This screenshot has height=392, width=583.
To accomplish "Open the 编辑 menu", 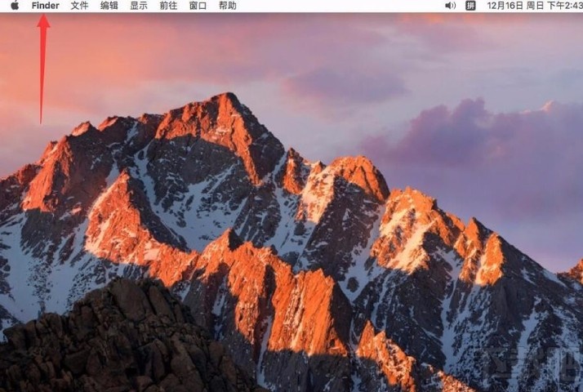I will click(x=109, y=6).
